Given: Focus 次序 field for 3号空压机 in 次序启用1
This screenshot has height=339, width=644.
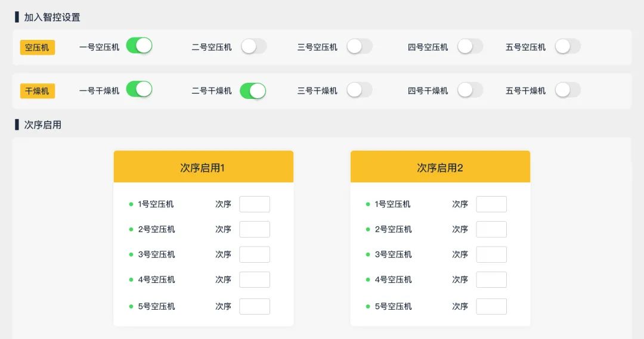Looking at the screenshot, I should [255, 254].
